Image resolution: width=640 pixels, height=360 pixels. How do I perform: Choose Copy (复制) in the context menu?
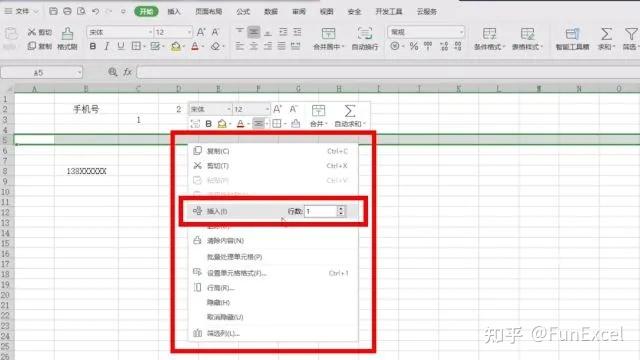pos(273,151)
